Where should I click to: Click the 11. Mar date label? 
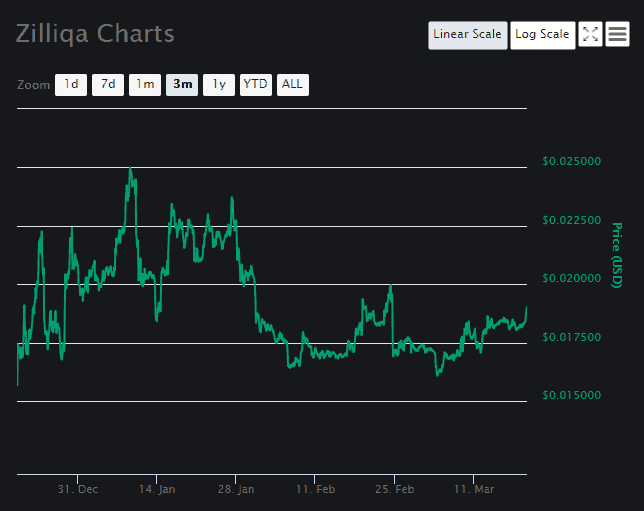(x=474, y=489)
